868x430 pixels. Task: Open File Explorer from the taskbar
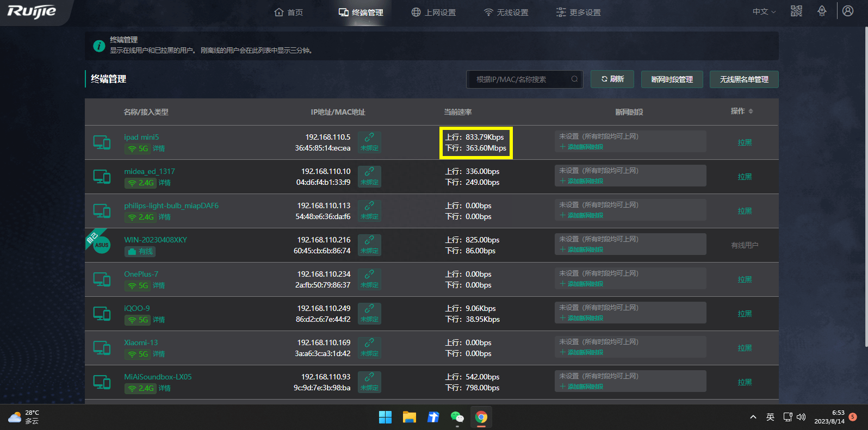(x=409, y=417)
